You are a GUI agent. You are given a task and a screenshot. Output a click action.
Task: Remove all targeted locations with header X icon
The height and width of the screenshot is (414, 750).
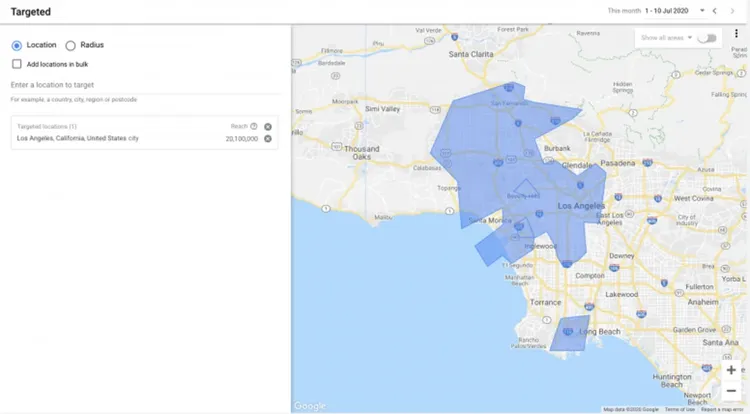[x=268, y=127]
